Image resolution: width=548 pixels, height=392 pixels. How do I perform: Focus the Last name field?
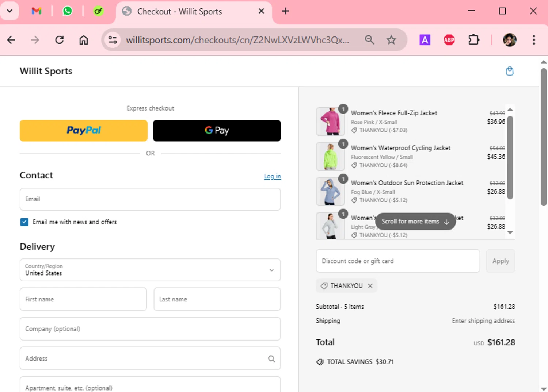click(217, 299)
